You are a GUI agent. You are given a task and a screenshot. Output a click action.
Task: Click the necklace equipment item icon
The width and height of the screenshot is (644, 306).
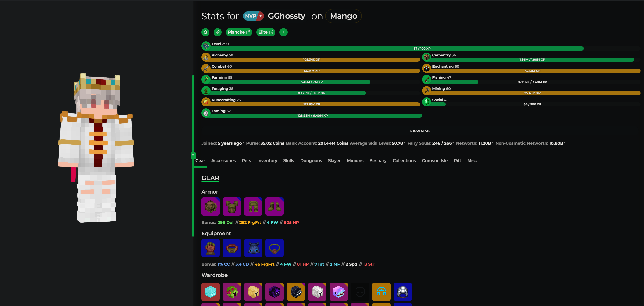[274, 248]
